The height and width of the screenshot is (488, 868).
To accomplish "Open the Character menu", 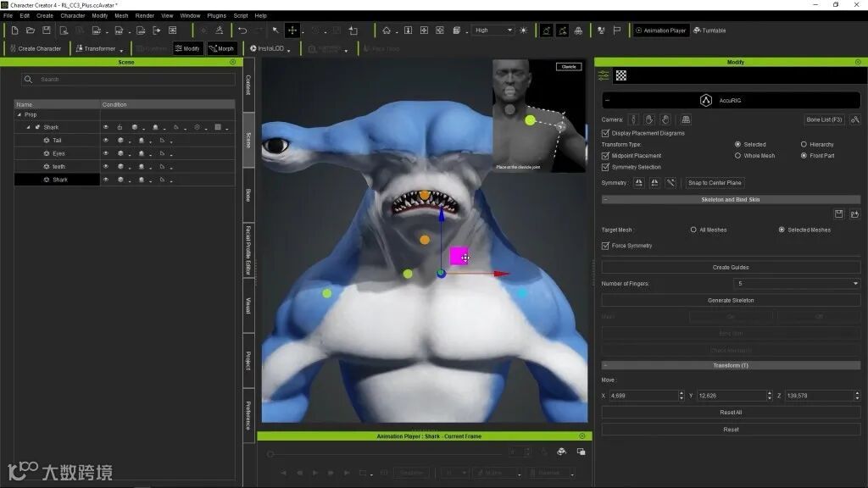I will (73, 15).
